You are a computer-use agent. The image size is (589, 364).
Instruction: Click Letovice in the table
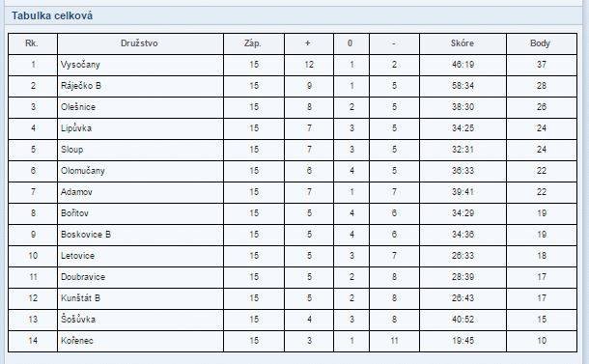(x=77, y=256)
